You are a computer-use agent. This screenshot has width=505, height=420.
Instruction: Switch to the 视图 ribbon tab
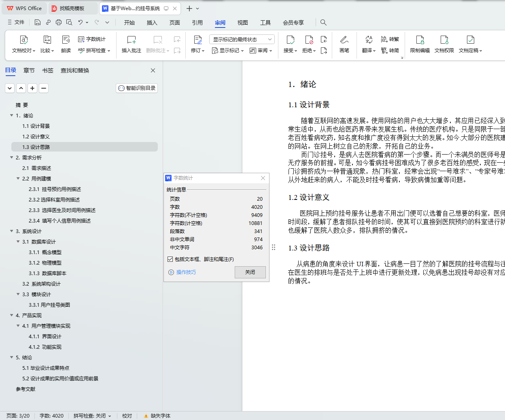point(243,23)
